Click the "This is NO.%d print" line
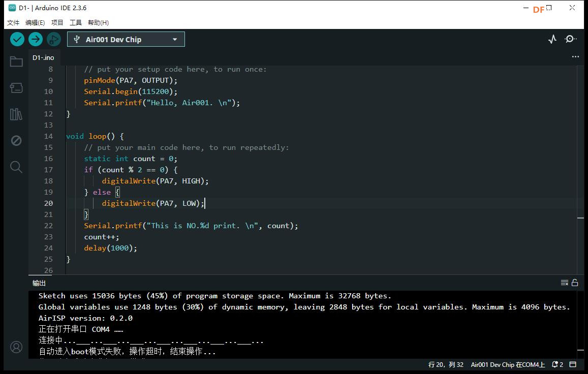Viewport: 588px width, 374px height. tap(191, 226)
